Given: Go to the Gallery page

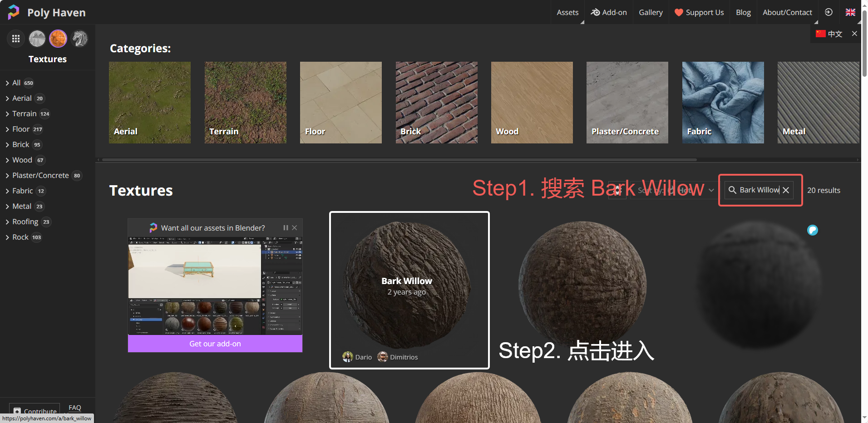Looking at the screenshot, I should point(651,12).
